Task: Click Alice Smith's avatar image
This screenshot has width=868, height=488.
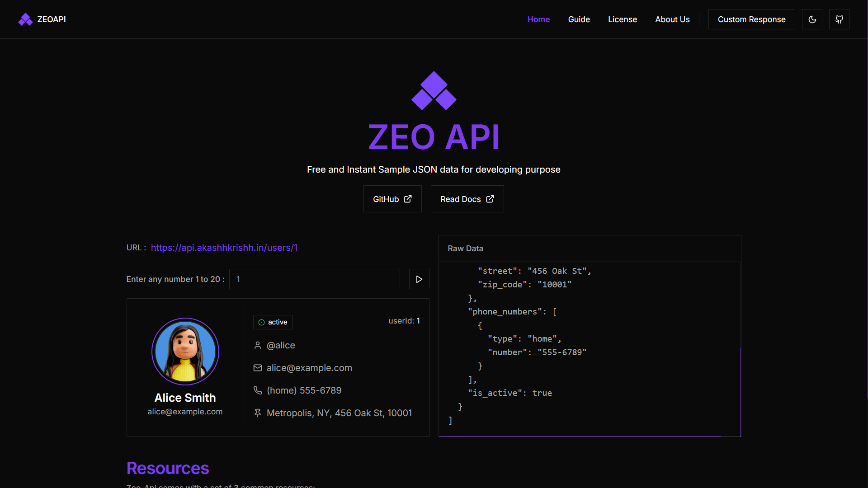Action: coord(185,352)
